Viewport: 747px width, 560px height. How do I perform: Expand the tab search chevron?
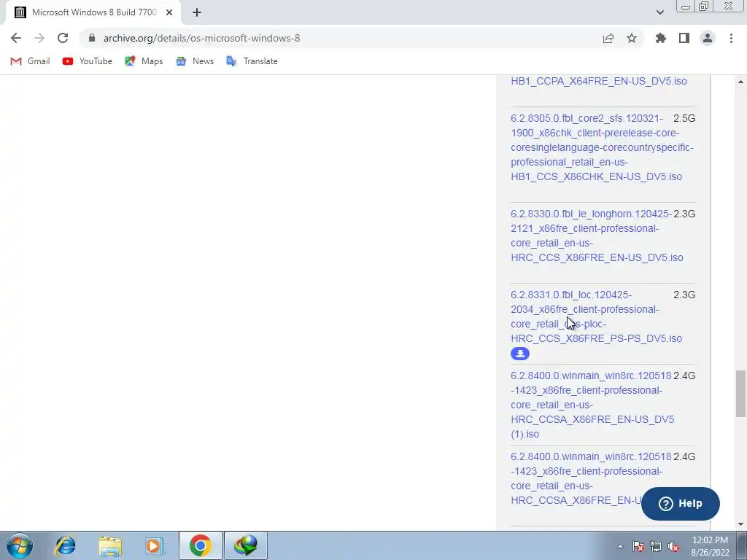pos(659,12)
